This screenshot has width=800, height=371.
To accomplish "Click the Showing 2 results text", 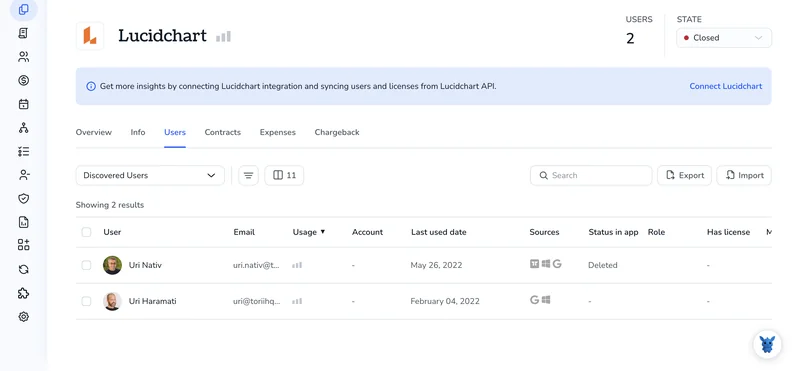I will pos(110,205).
